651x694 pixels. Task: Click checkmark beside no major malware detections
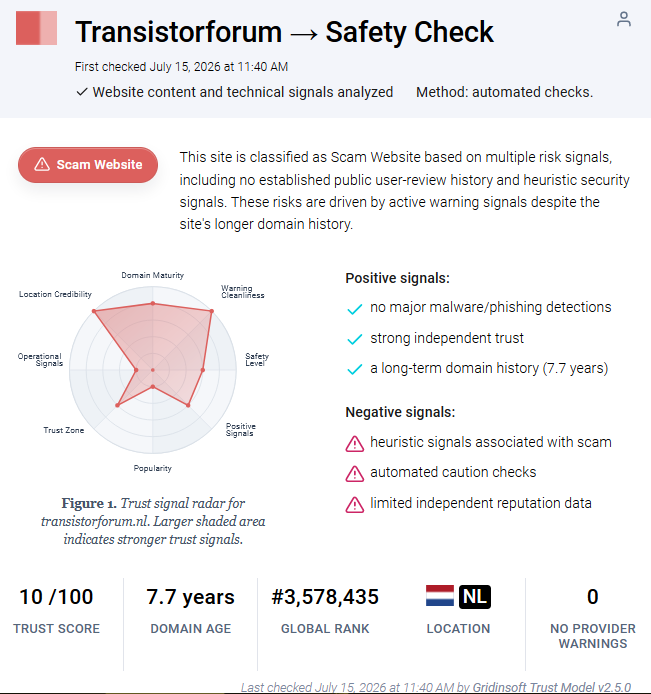[354, 308]
